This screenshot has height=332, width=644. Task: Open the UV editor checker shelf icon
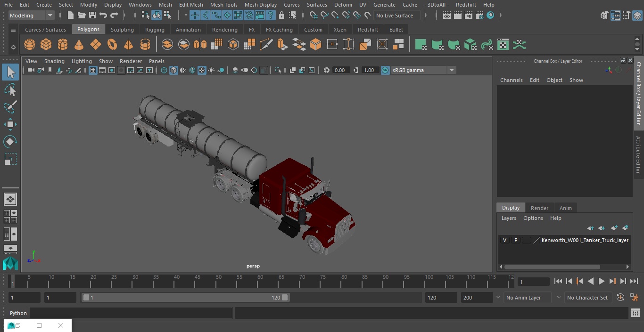point(503,45)
